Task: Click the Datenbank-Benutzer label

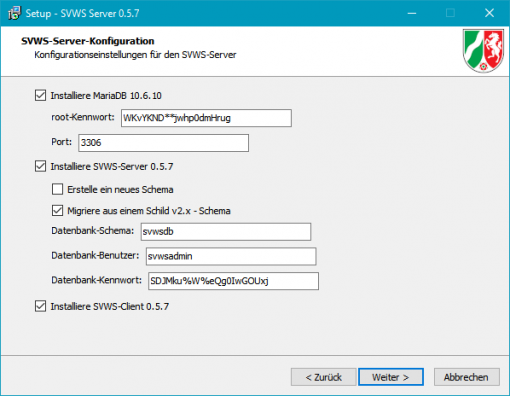Action: click(x=95, y=255)
